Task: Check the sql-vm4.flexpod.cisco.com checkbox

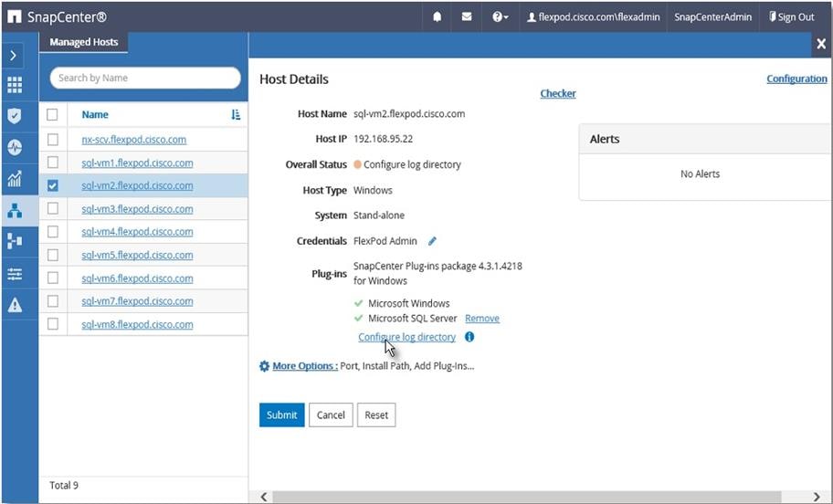Action: pyautogui.click(x=53, y=232)
